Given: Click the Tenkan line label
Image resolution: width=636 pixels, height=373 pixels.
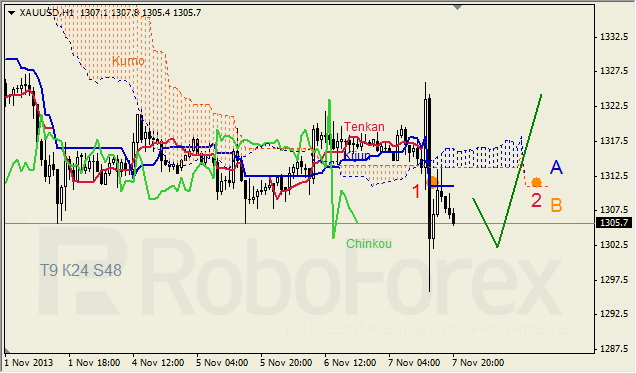Looking at the screenshot, I should point(364,126).
